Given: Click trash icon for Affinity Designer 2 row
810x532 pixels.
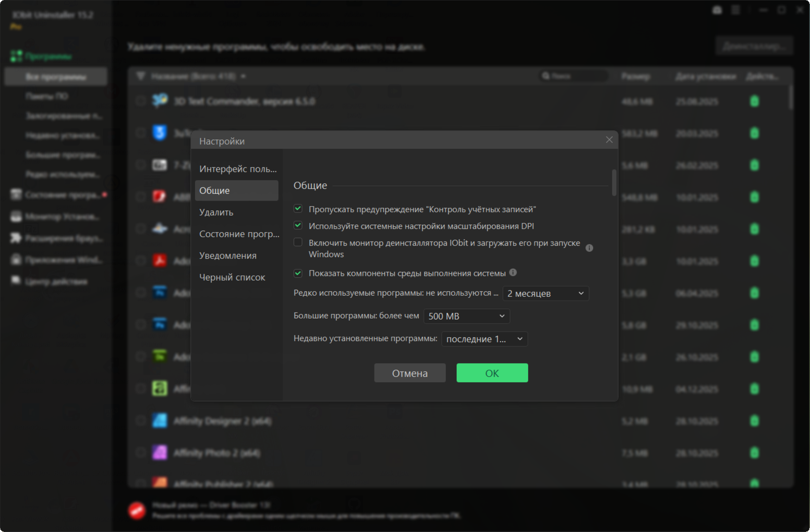Looking at the screenshot, I should pyautogui.click(x=754, y=421).
